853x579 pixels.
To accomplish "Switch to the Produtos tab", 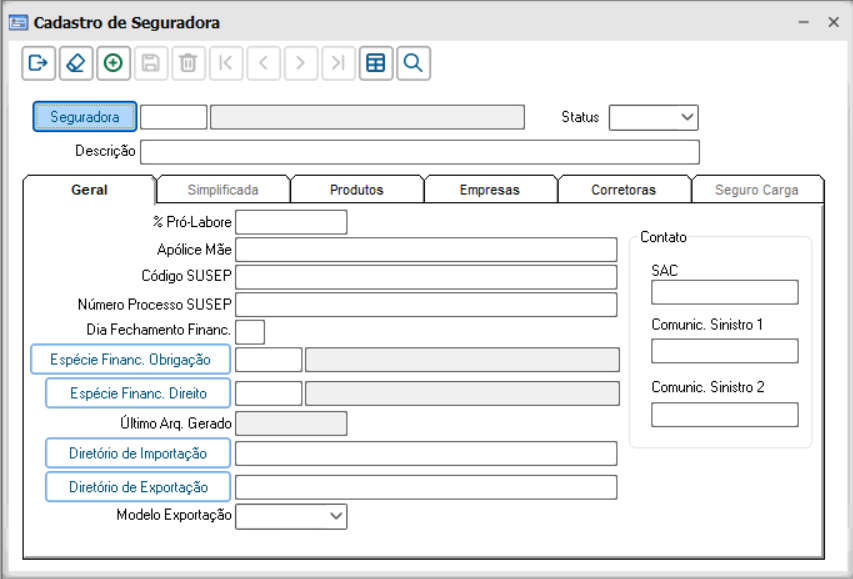I will [x=357, y=190].
